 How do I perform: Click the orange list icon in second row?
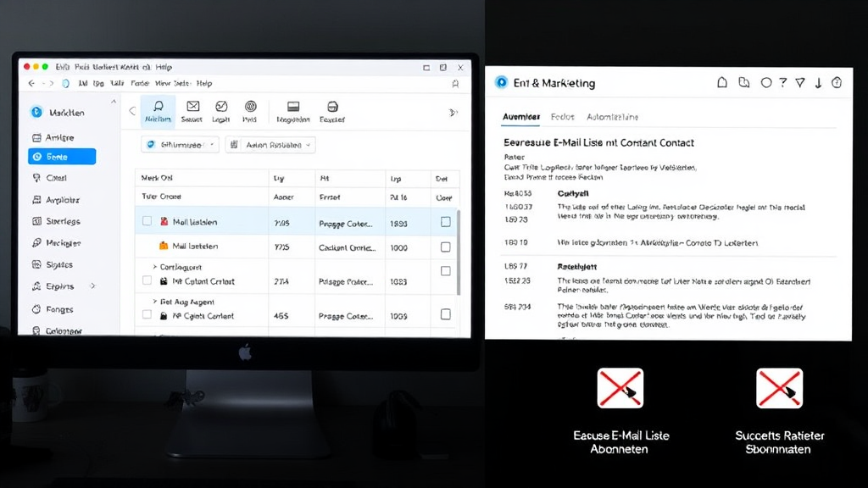point(164,246)
